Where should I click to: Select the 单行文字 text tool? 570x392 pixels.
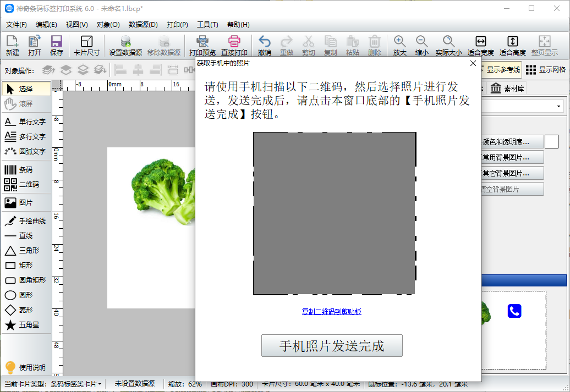pos(26,122)
